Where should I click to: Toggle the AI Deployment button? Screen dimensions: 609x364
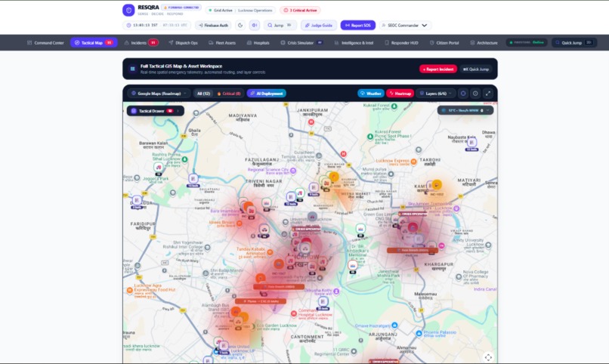click(267, 94)
